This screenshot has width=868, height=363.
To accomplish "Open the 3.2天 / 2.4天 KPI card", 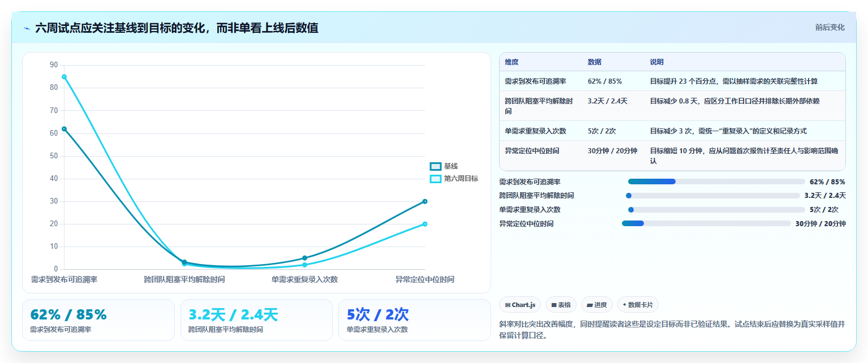I will pyautogui.click(x=256, y=320).
